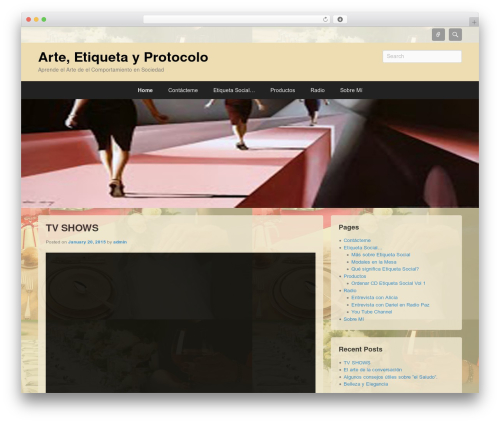
Task: Open the Productos menu item
Action: (282, 90)
